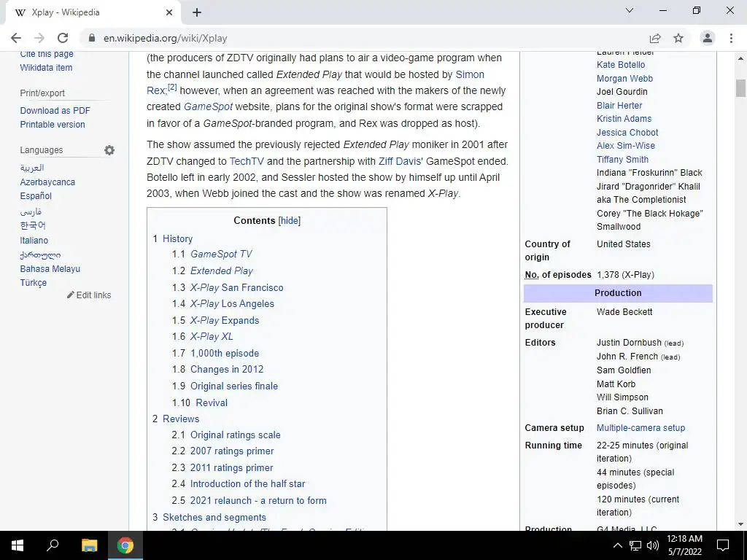Open the network status tray icon
This screenshot has width=747, height=560.
pos(635,545)
